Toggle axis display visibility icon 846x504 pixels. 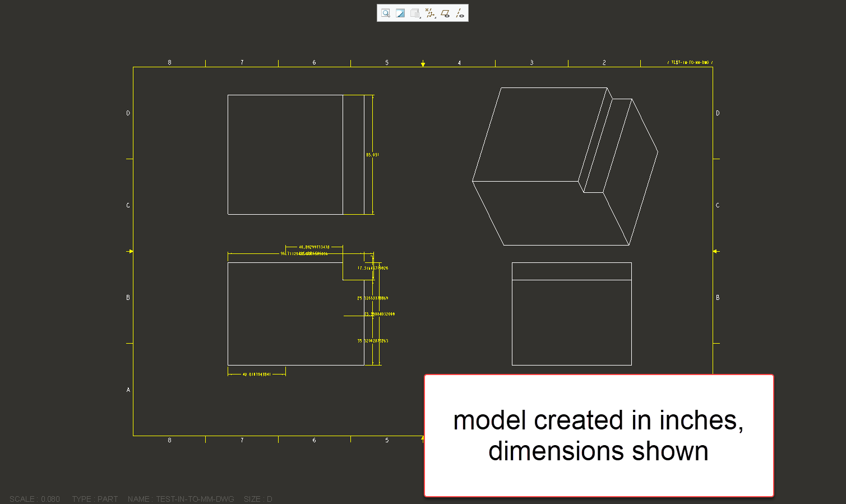point(459,12)
